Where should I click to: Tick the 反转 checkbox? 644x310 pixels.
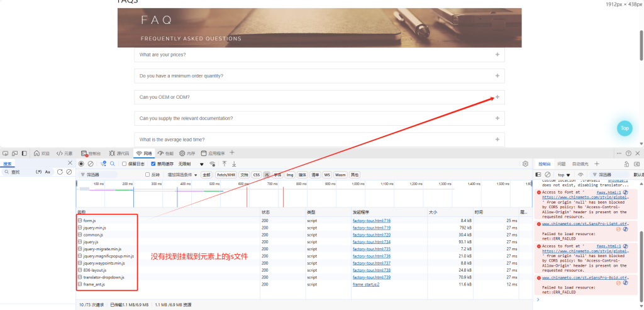[147, 175]
